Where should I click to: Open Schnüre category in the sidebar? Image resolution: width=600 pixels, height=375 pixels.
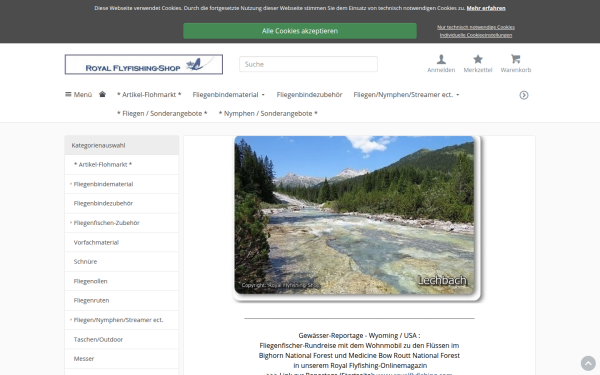pyautogui.click(x=122, y=262)
